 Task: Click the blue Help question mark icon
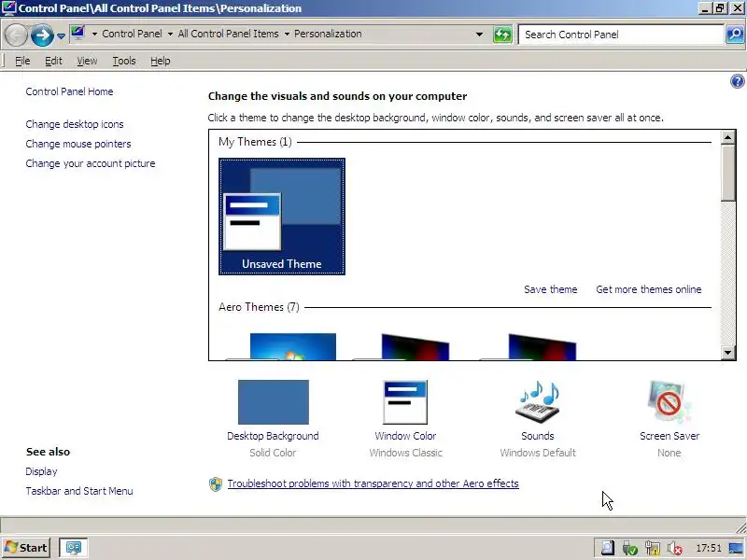(737, 81)
